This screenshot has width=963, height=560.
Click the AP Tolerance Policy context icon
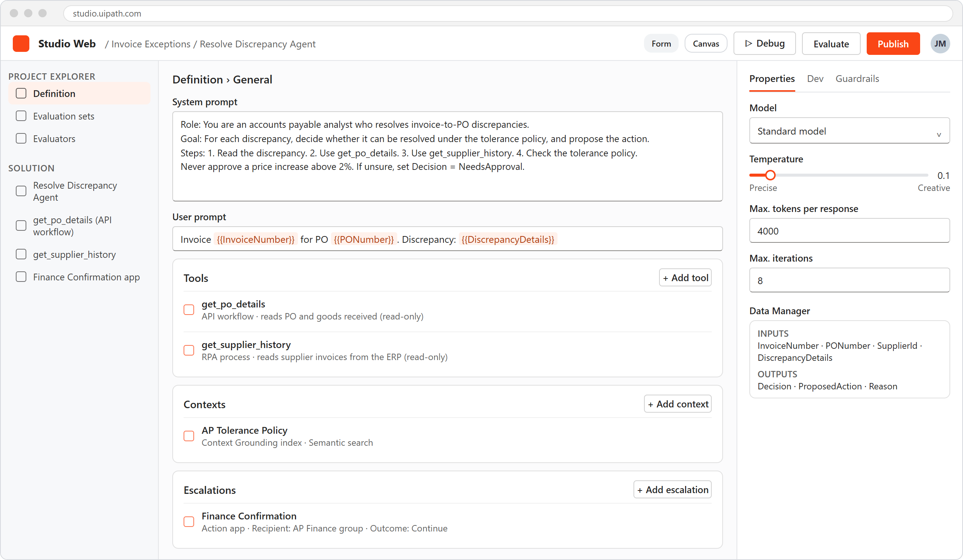click(x=189, y=436)
